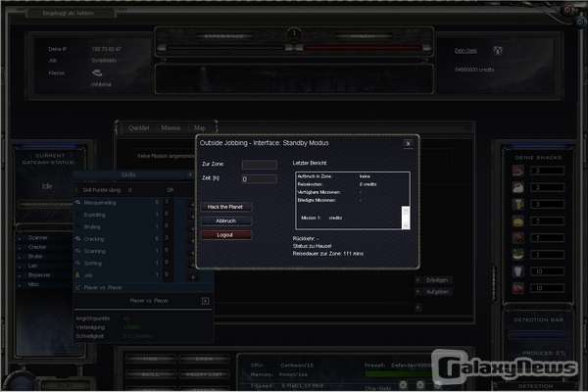Click the round icon at top center
This screenshot has width=588, height=392.
pyautogui.click(x=294, y=33)
